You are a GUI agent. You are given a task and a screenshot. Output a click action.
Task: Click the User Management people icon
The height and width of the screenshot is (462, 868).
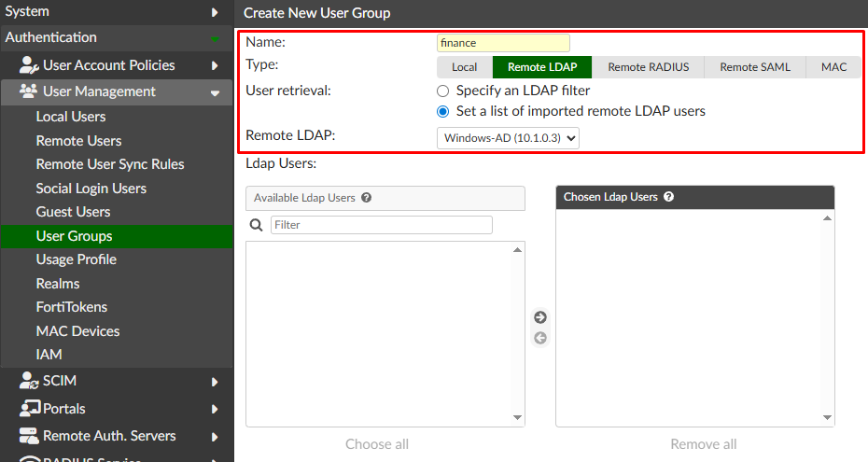28,91
